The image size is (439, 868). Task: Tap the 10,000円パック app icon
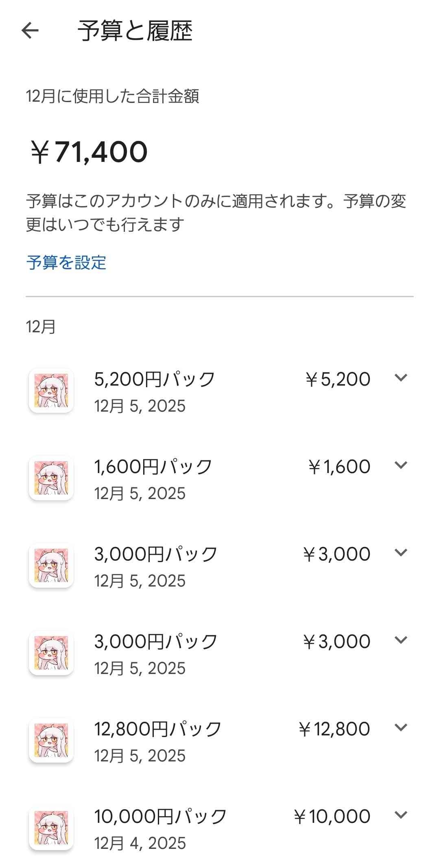click(x=51, y=828)
